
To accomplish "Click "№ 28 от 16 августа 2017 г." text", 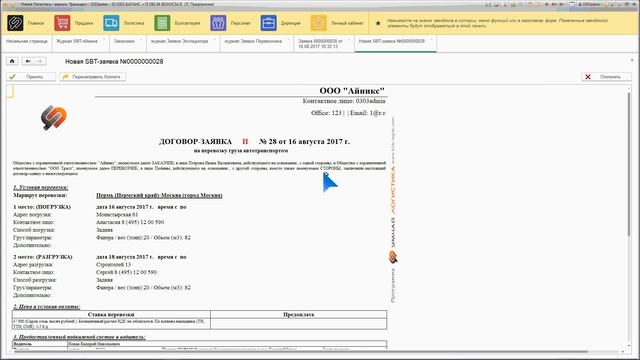I will 304,142.
